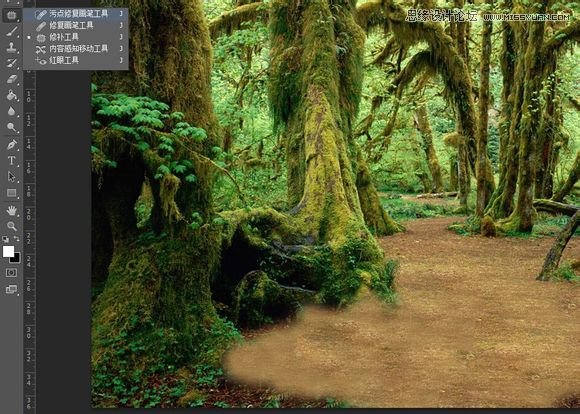Select the Rectangle shape tool
Screen dimensions: 580x414
pos(11,193)
